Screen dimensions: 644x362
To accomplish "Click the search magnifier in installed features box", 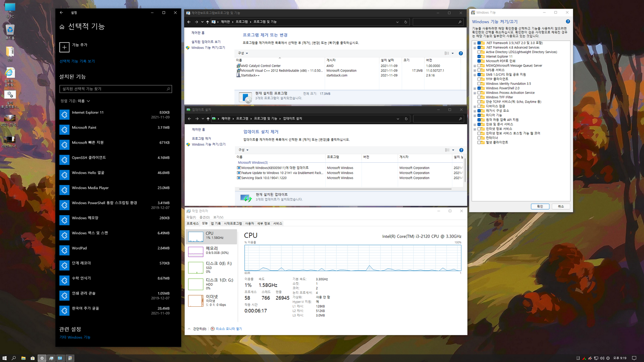I will pyautogui.click(x=168, y=89).
